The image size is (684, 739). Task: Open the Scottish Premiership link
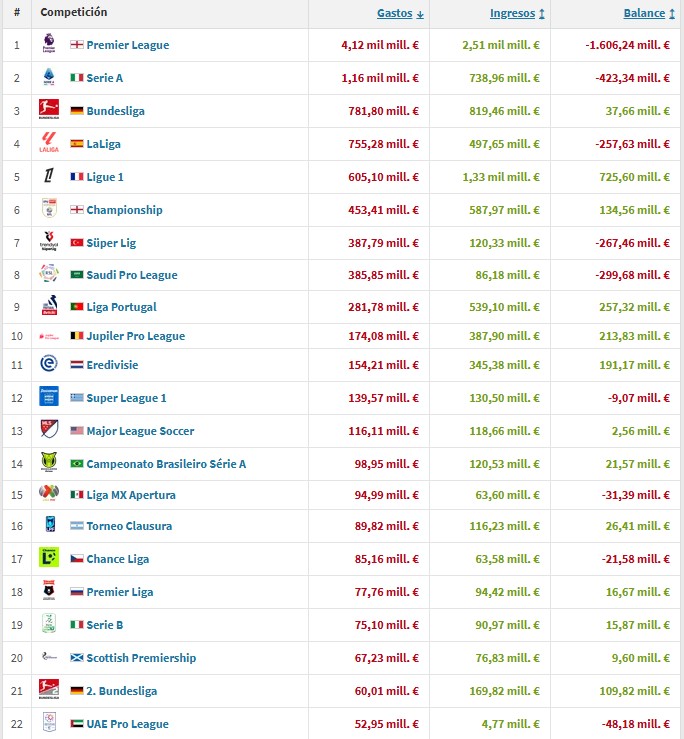141,658
